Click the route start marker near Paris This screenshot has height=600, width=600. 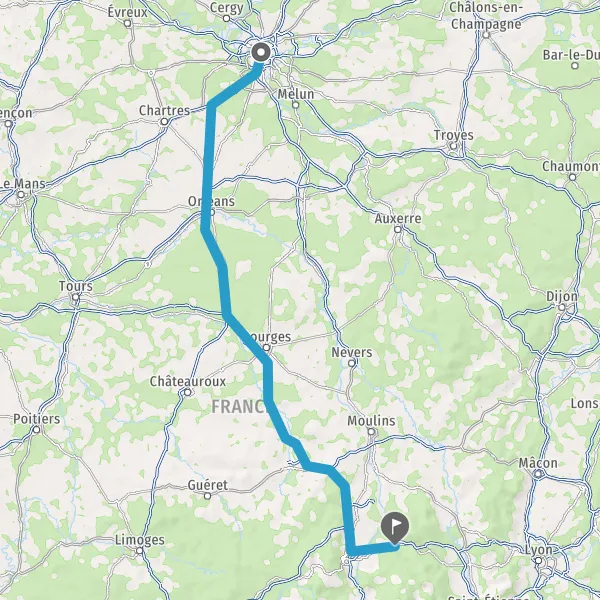coord(261,52)
